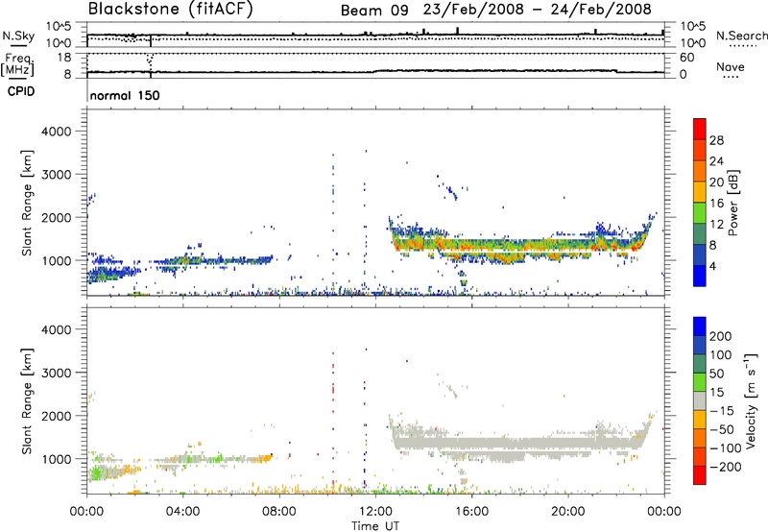
Task: Click the "60" Nave axis tick label
Action: pyautogui.click(x=686, y=58)
